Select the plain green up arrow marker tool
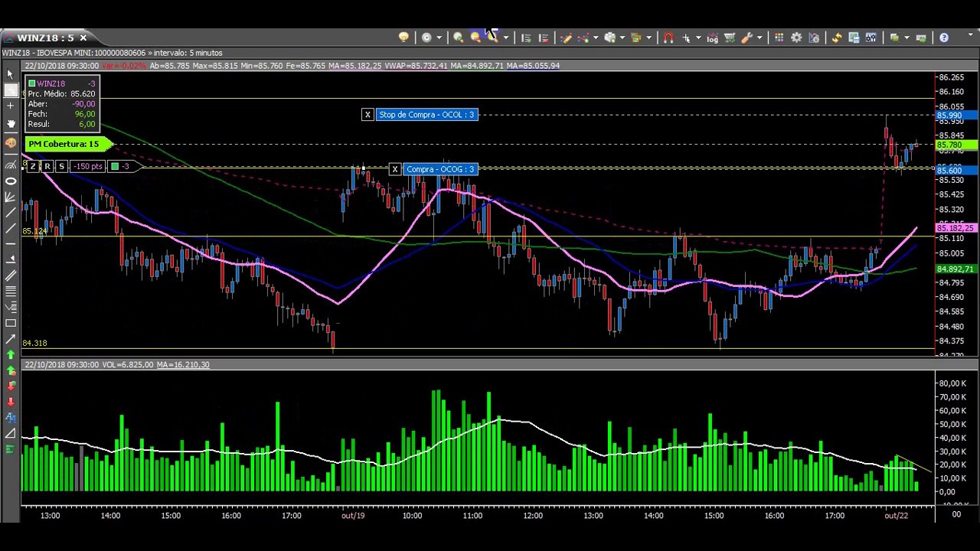The width and height of the screenshot is (980, 551). pos(11,355)
